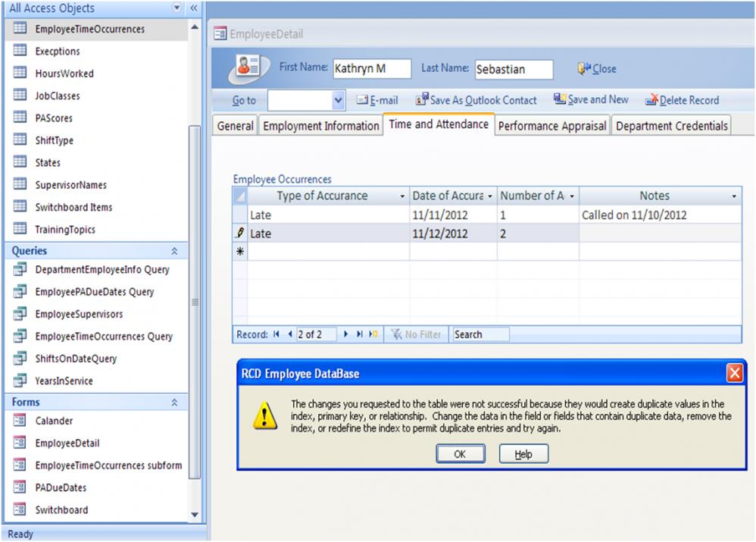Open EmployeeTimeOccurrences Query icon

pos(20,335)
